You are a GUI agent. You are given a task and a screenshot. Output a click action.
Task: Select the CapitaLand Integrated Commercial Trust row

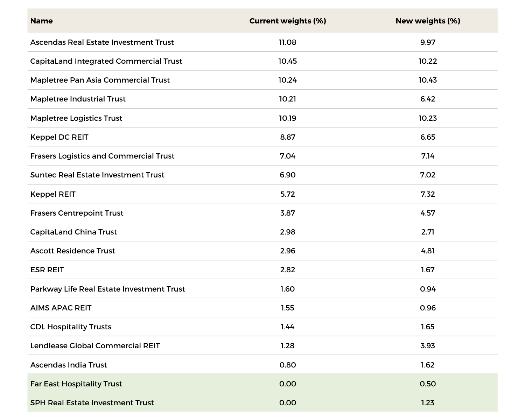coord(106,61)
